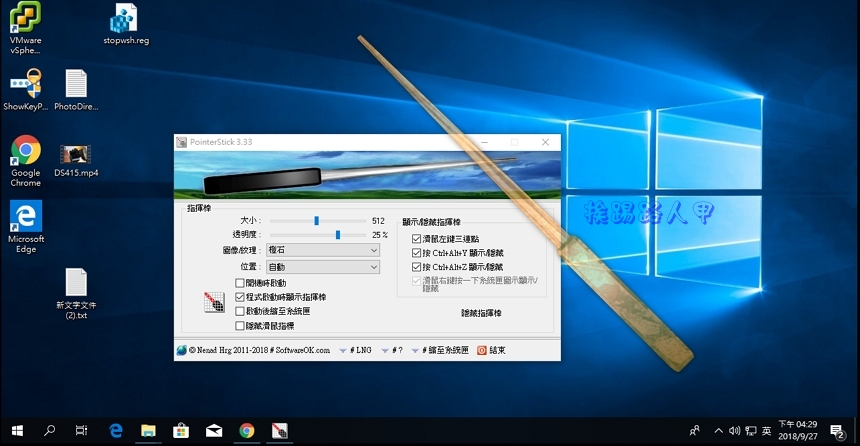This screenshot has width=860, height=446.
Task: Click the volume speaker tray icon
Action: pos(734,431)
